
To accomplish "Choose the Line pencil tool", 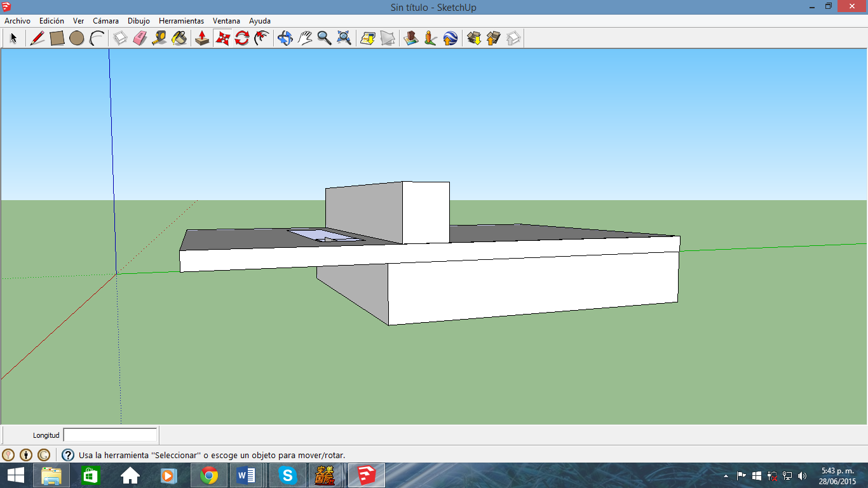I will (x=37, y=38).
